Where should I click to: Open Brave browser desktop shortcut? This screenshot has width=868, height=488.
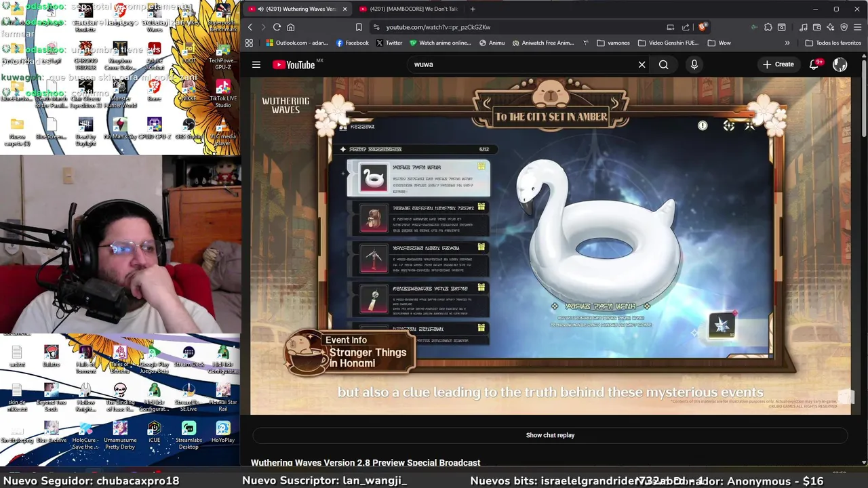point(155,91)
